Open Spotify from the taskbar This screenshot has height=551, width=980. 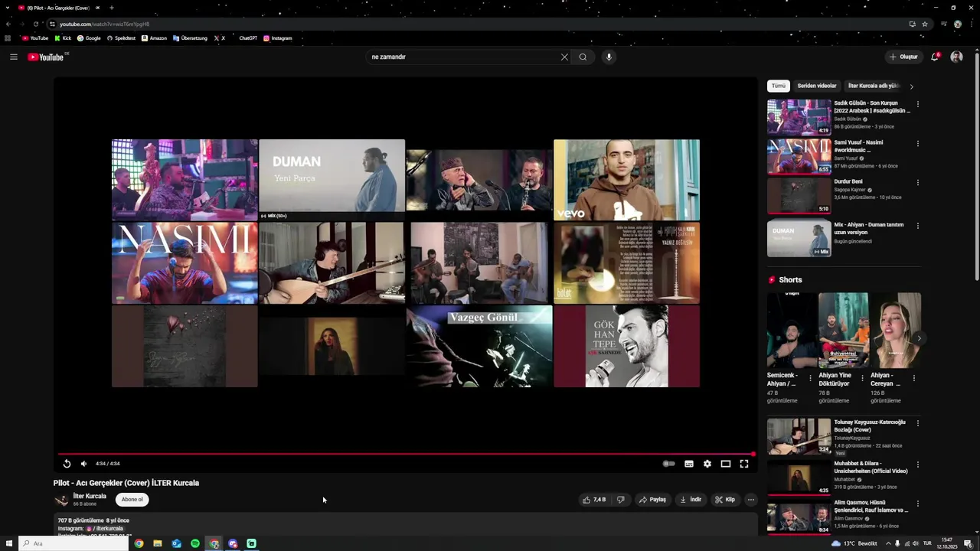click(195, 543)
